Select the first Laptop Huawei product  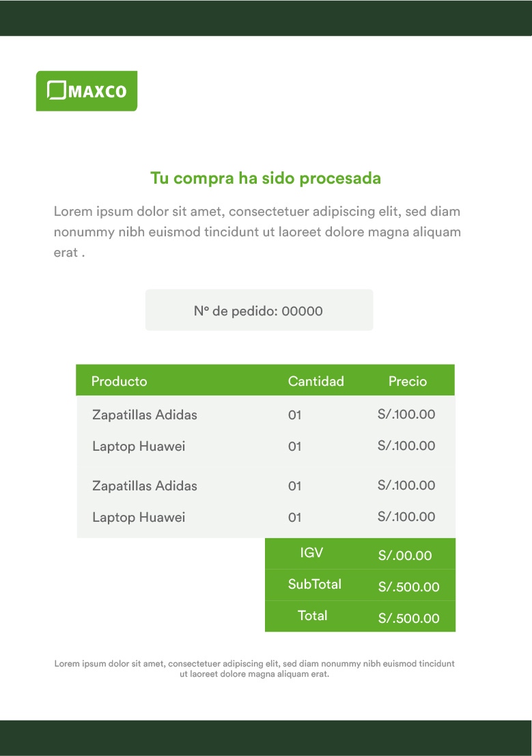[x=139, y=447]
